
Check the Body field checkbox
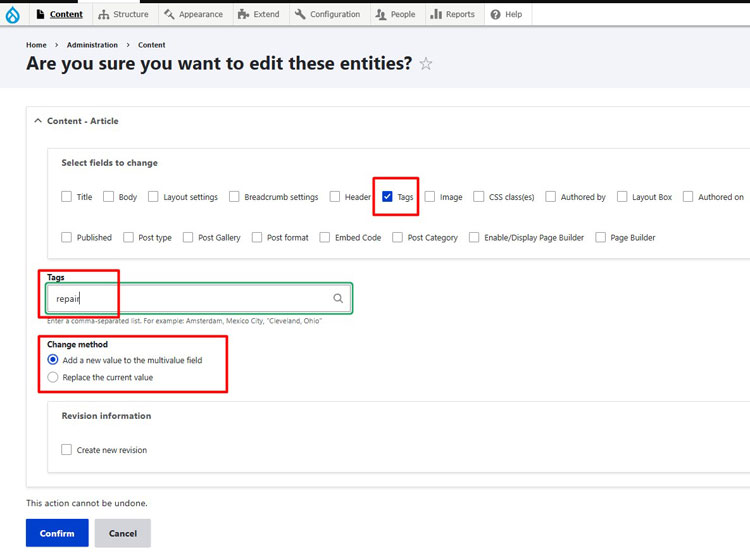pyautogui.click(x=109, y=197)
